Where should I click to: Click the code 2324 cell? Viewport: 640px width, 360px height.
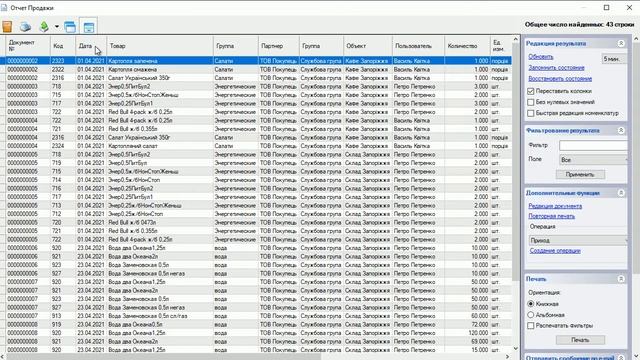(x=63, y=146)
